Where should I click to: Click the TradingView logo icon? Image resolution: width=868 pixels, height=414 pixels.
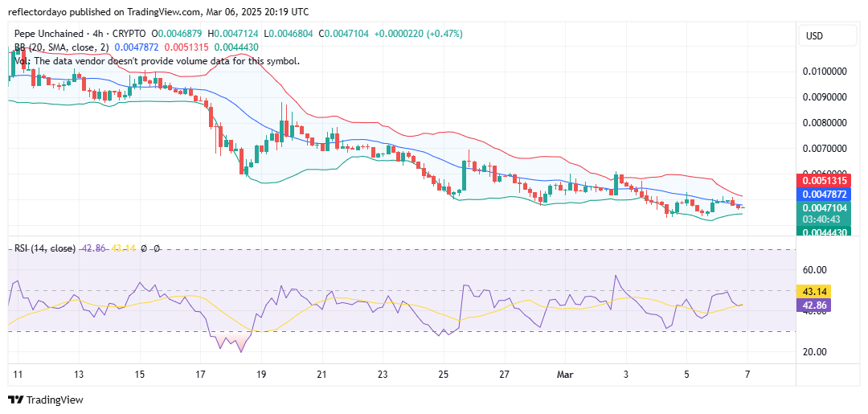(x=15, y=400)
